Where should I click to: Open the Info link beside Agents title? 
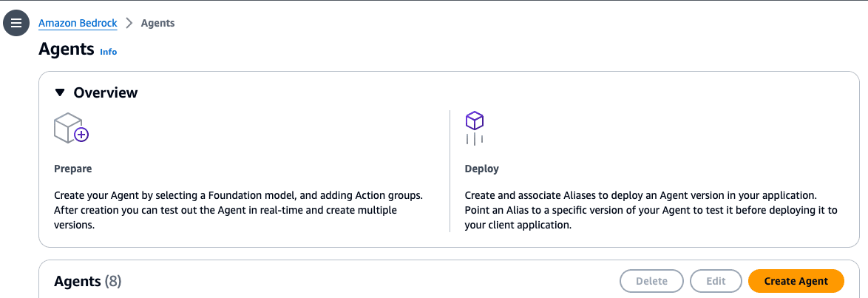tap(108, 52)
